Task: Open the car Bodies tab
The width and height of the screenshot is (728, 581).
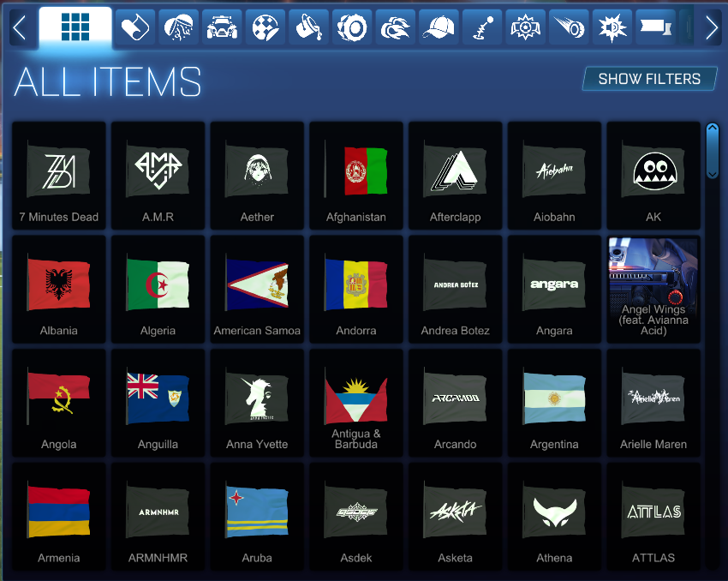Action: click(222, 27)
